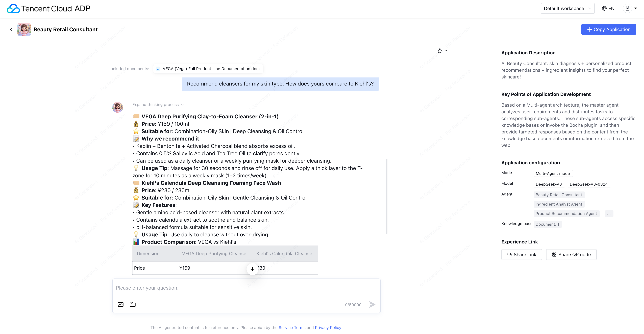Expand thinking process section
The height and width of the screenshot is (334, 644).
[x=158, y=105]
